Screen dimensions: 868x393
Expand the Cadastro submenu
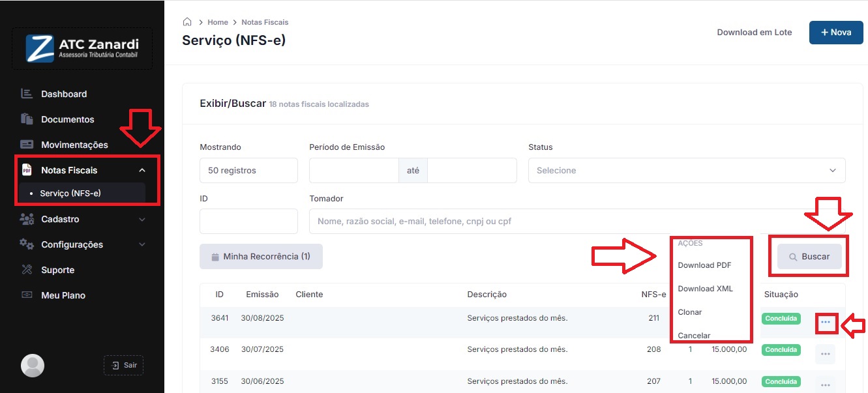pos(142,220)
